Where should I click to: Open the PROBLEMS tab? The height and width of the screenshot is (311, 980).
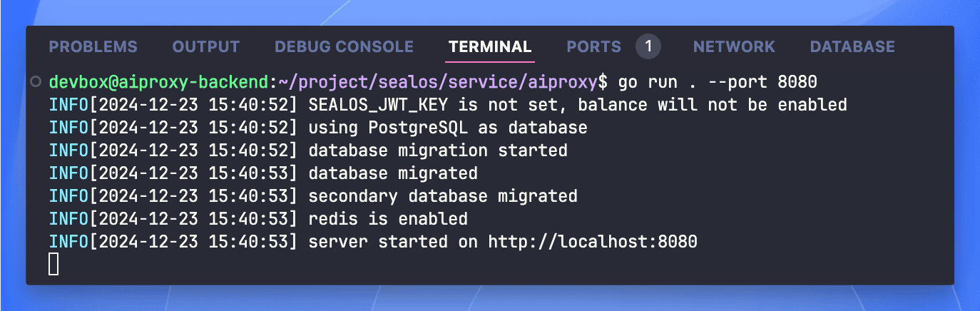tap(93, 47)
